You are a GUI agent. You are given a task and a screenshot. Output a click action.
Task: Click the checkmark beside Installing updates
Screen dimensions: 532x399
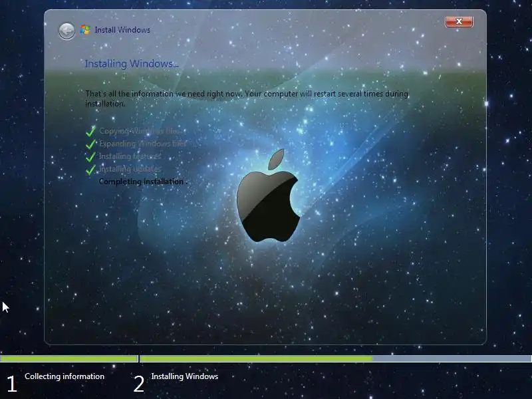(x=90, y=169)
